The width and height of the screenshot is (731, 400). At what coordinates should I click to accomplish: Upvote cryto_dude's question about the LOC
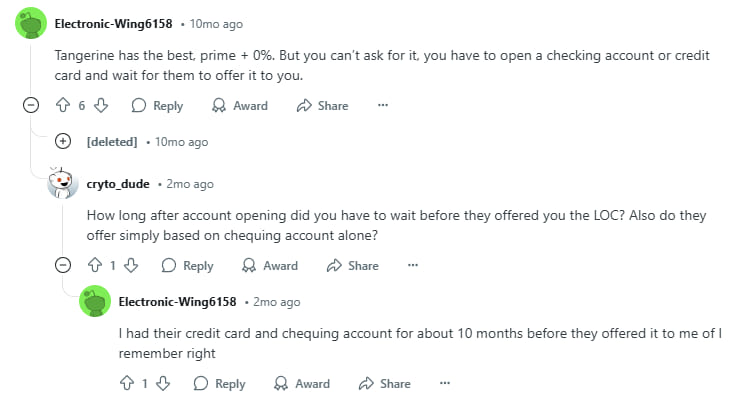96,265
